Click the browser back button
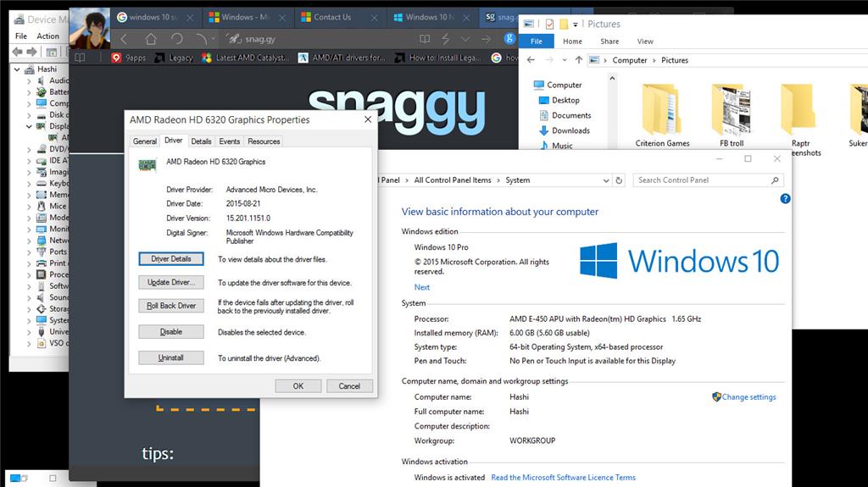 (x=124, y=39)
